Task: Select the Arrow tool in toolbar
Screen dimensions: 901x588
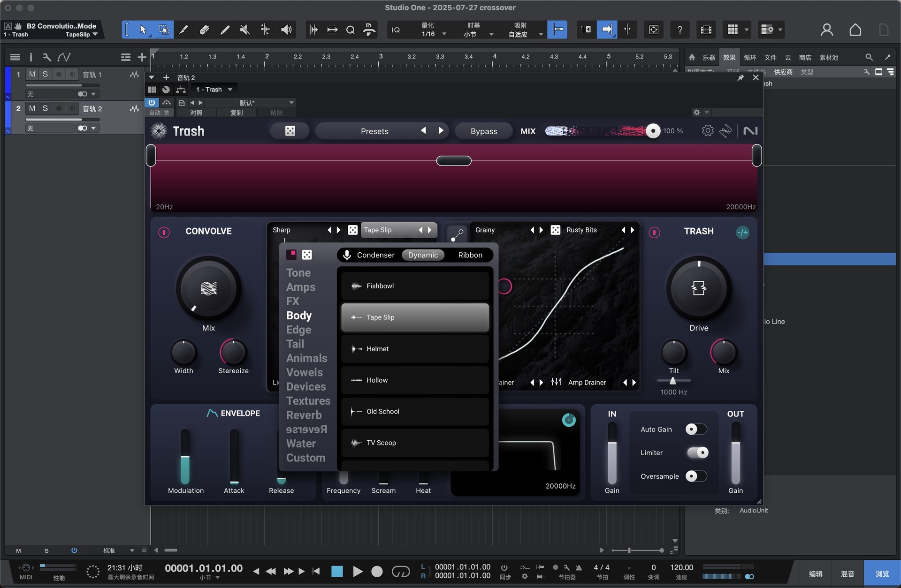Action: click(143, 30)
